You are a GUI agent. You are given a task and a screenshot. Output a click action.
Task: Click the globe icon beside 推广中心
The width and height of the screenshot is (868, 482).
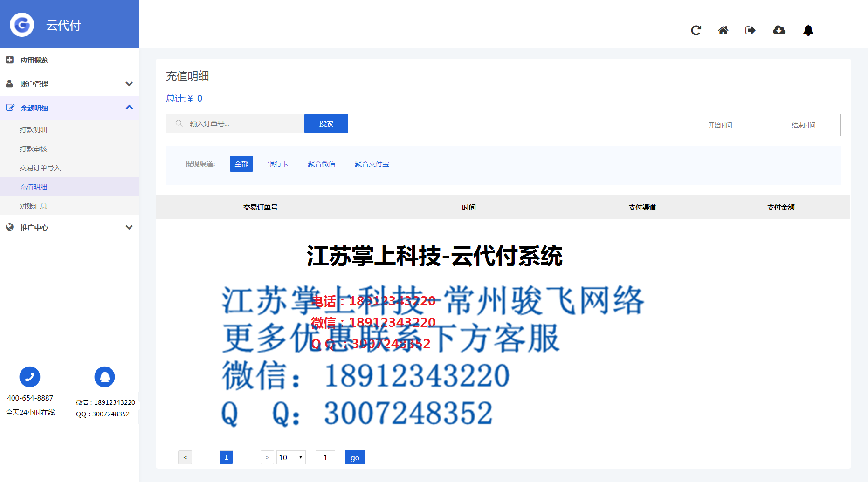pyautogui.click(x=9, y=227)
